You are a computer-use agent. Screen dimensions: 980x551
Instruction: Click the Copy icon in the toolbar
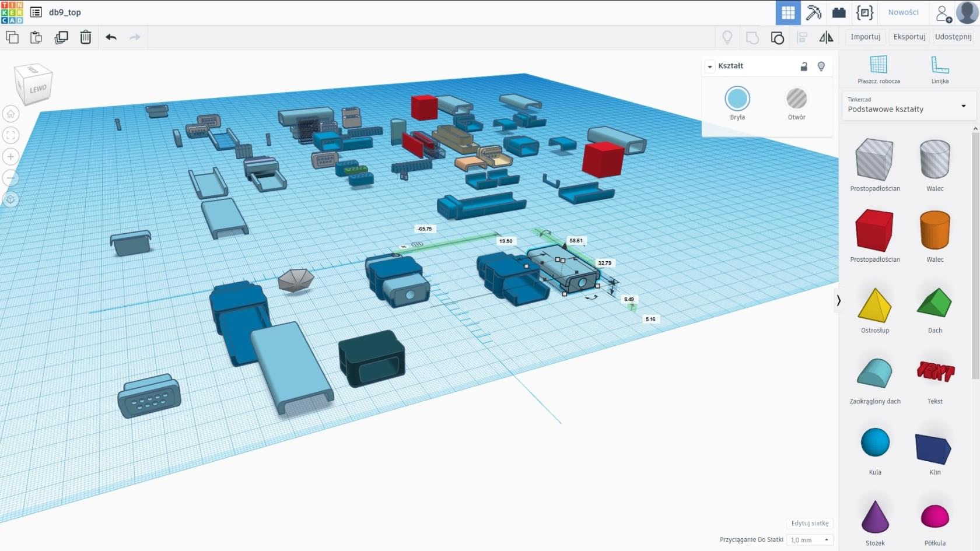pos(12,37)
